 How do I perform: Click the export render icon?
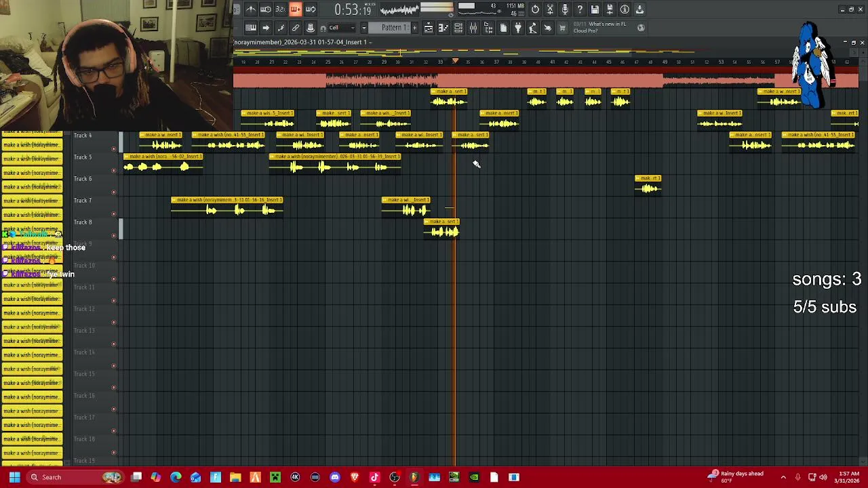tap(639, 9)
